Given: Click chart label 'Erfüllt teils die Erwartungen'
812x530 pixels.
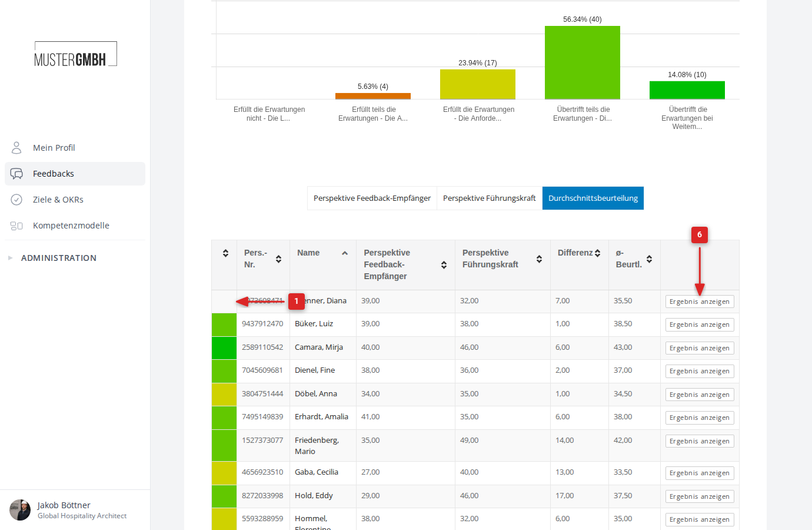Looking at the screenshot, I should click(x=373, y=114).
